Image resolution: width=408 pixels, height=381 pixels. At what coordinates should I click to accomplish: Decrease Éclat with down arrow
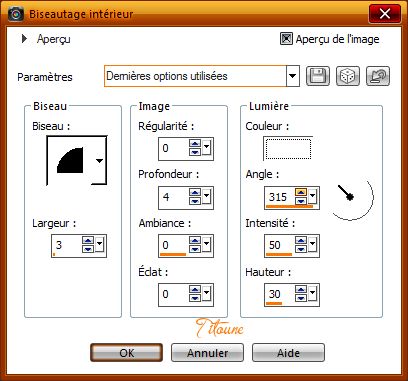[x=195, y=298]
